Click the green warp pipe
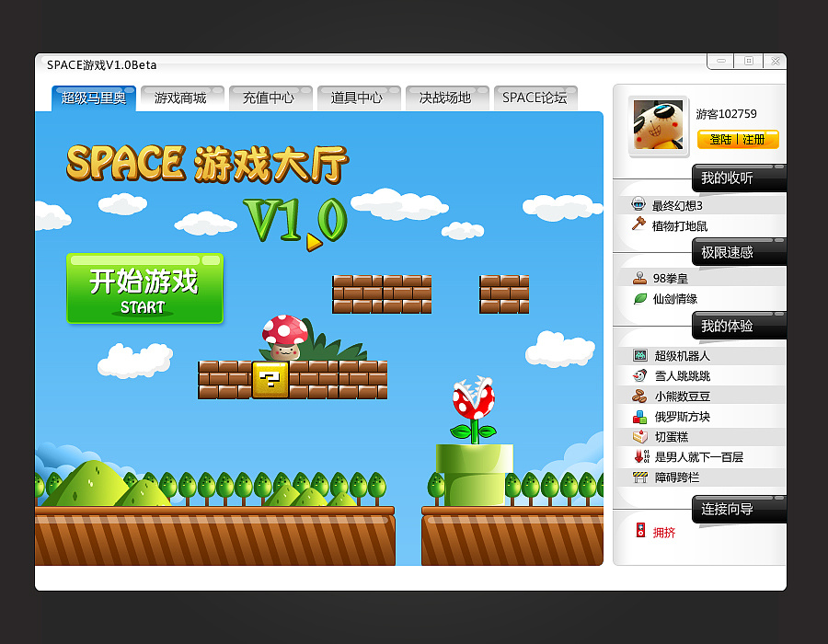This screenshot has height=644, width=828. [x=474, y=475]
